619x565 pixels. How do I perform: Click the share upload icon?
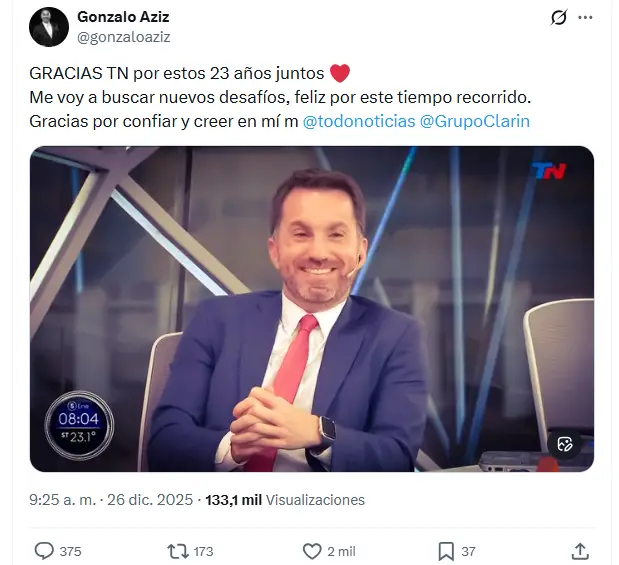(580, 551)
